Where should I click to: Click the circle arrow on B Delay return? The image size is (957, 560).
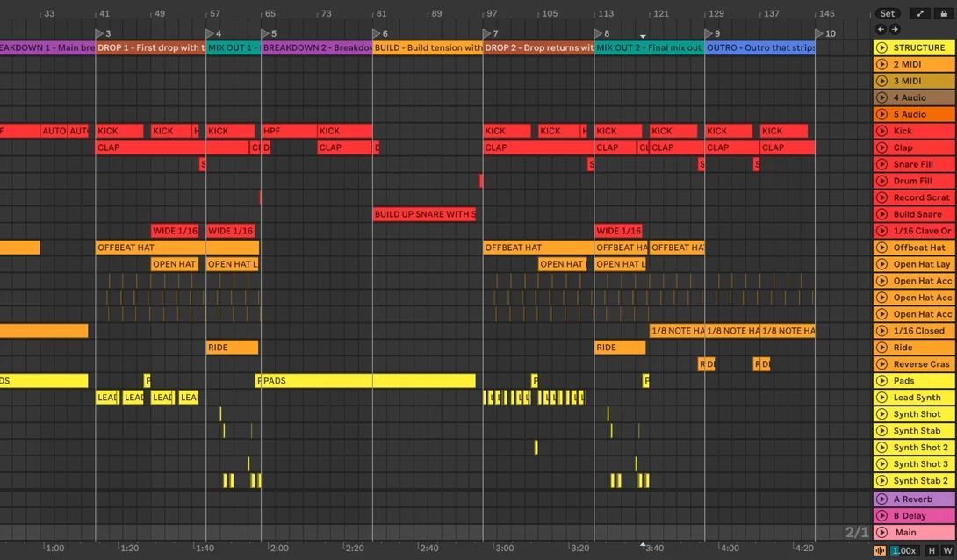881,515
